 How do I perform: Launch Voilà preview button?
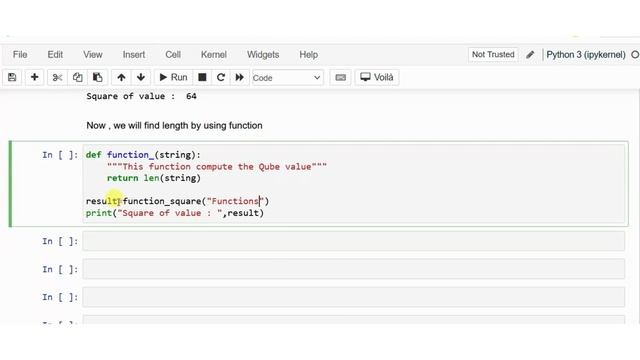point(377,77)
